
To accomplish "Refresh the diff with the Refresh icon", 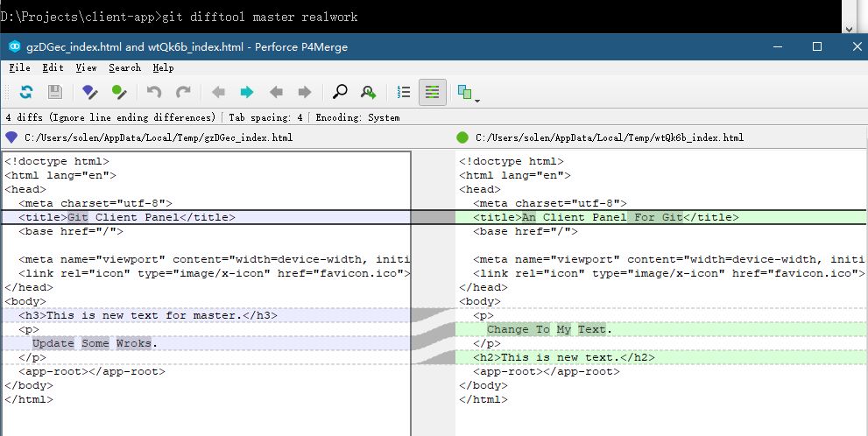I will click(x=26, y=92).
